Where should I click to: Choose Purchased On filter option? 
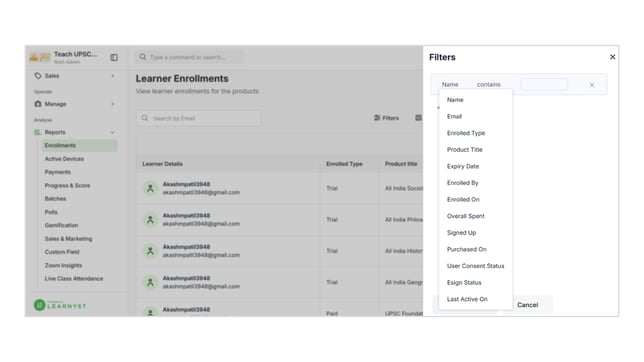point(467,249)
